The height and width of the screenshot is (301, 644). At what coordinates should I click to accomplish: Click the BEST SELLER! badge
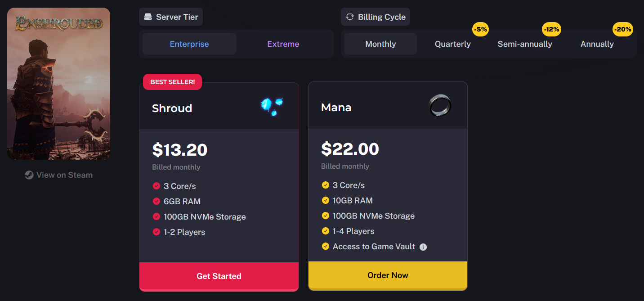(x=173, y=82)
